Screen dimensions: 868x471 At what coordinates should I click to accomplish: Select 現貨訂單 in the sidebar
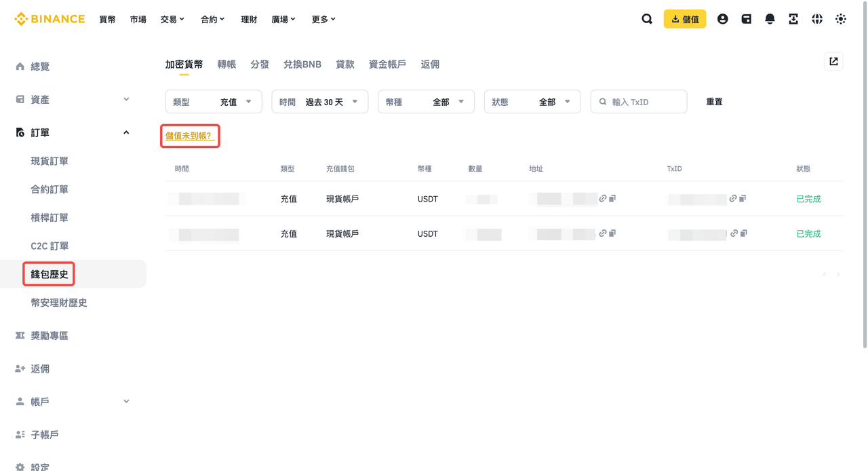[50, 162]
